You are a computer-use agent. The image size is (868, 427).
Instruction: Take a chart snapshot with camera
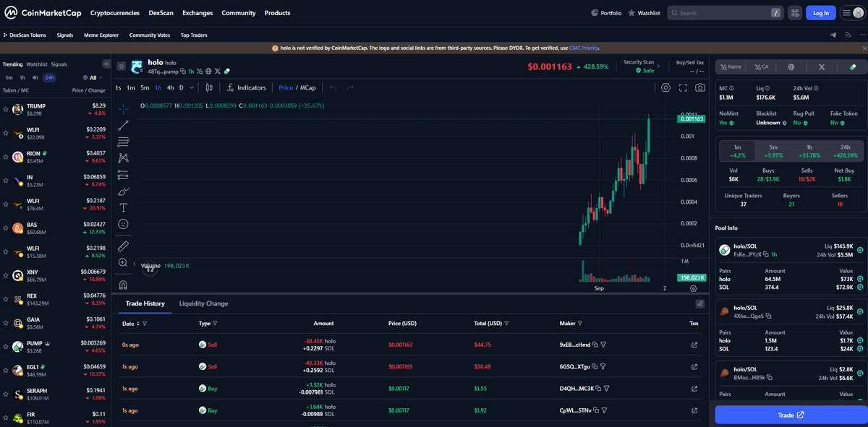700,87
